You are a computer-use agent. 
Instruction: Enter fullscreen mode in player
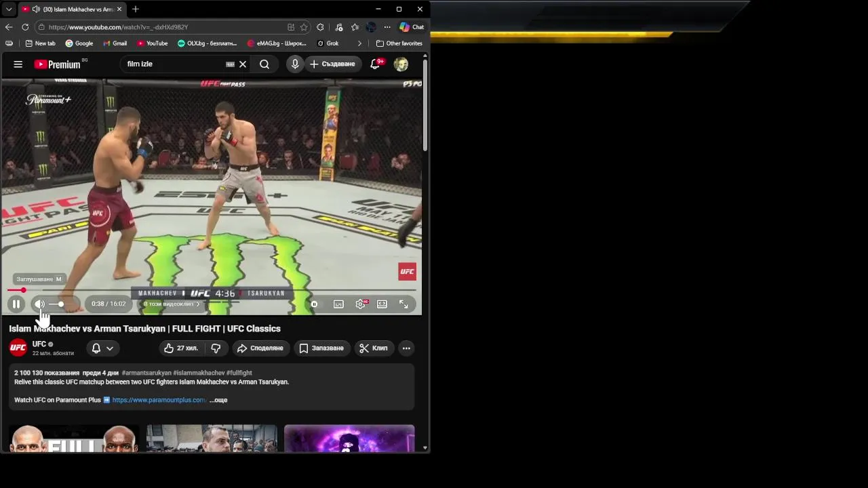coord(403,304)
